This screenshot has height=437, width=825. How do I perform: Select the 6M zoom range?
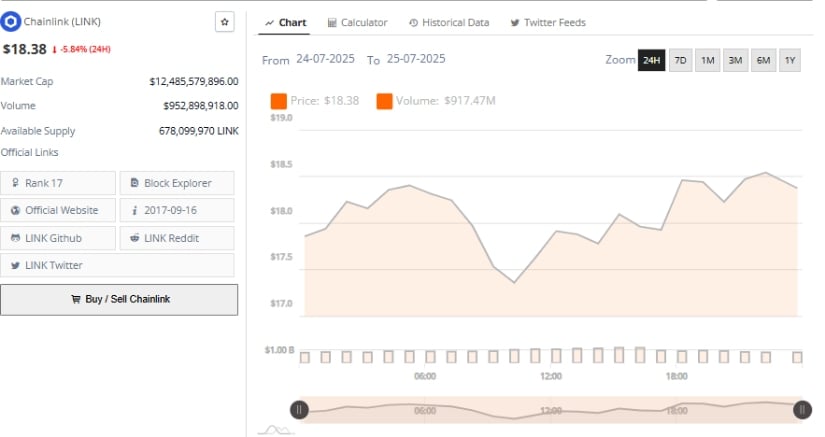point(763,60)
